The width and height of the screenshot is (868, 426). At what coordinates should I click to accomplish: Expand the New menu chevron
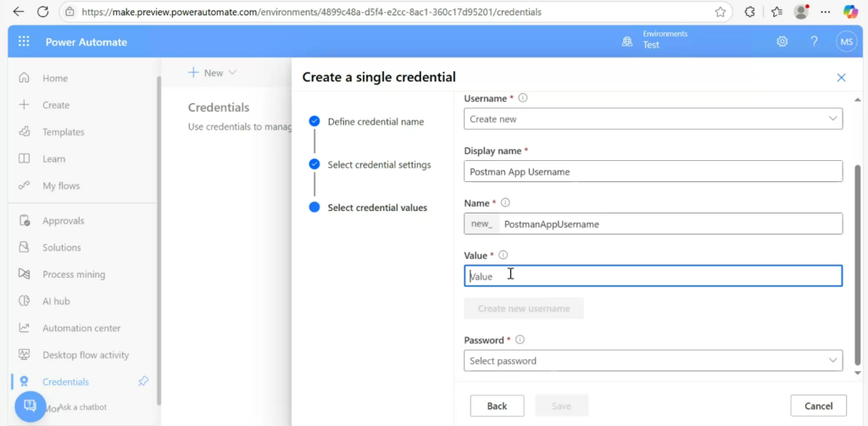(232, 73)
